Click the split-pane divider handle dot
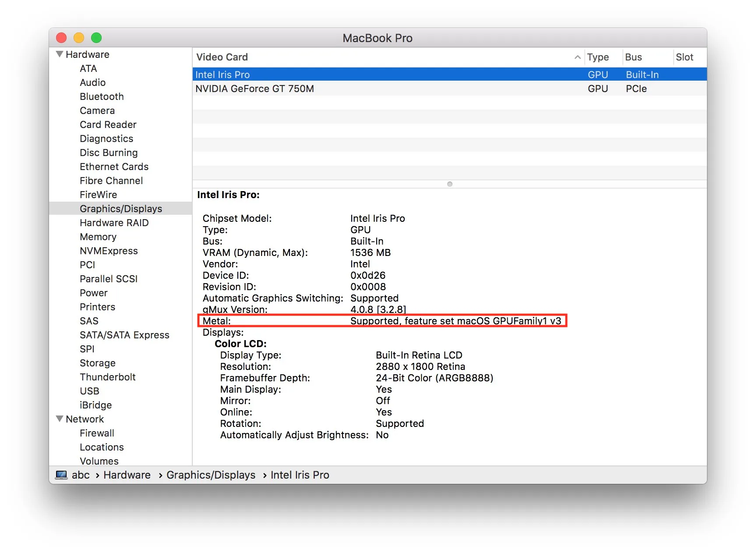Screen dimensions: 756x554 449,184
